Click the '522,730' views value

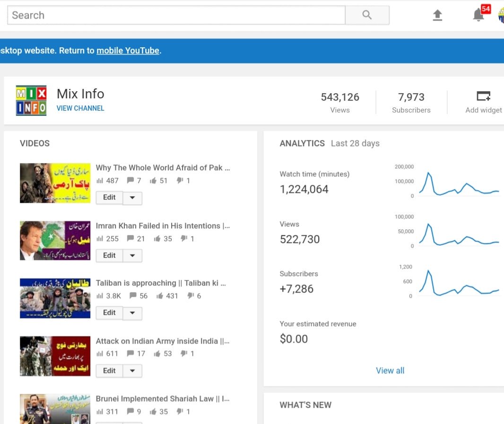(300, 239)
